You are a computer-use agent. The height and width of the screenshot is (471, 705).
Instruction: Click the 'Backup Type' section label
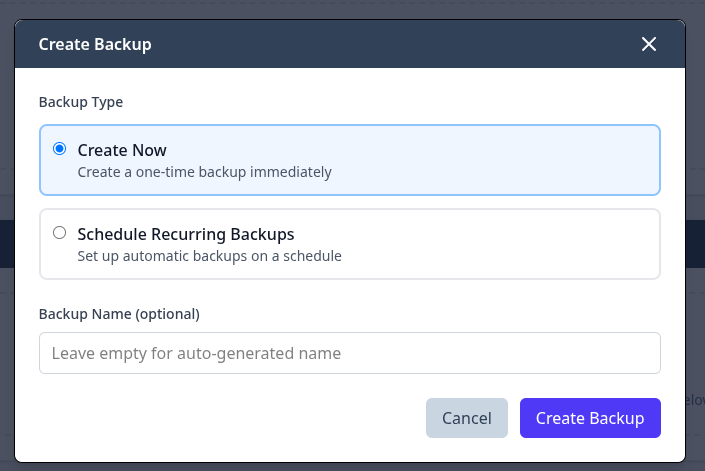(81, 102)
